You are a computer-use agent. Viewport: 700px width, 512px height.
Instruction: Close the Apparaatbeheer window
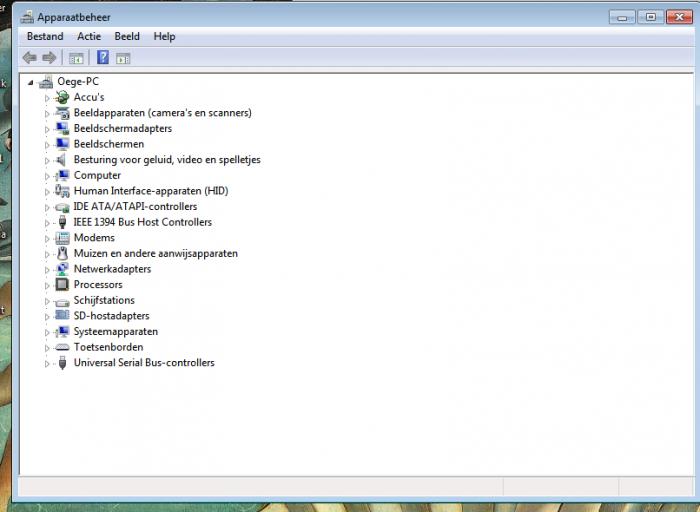679,17
